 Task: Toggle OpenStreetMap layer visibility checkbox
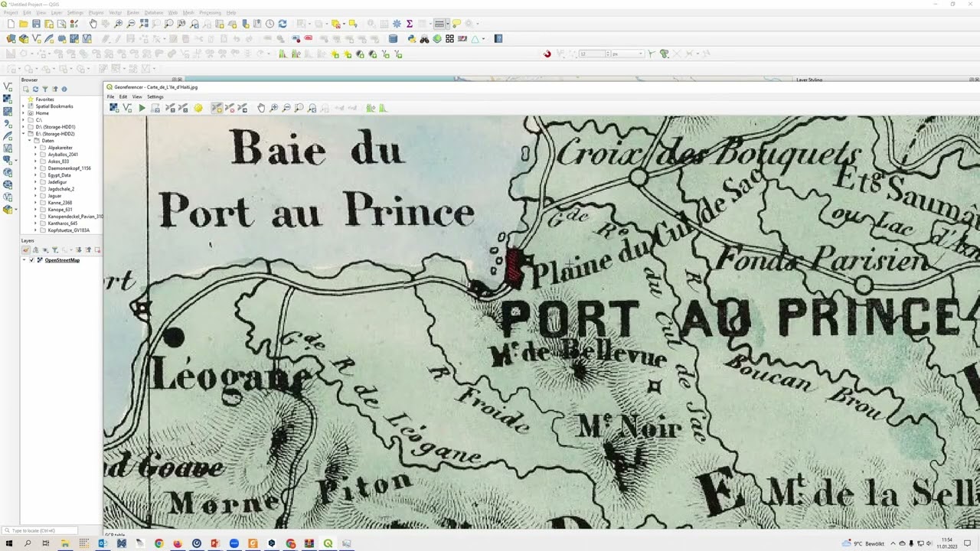[31, 260]
